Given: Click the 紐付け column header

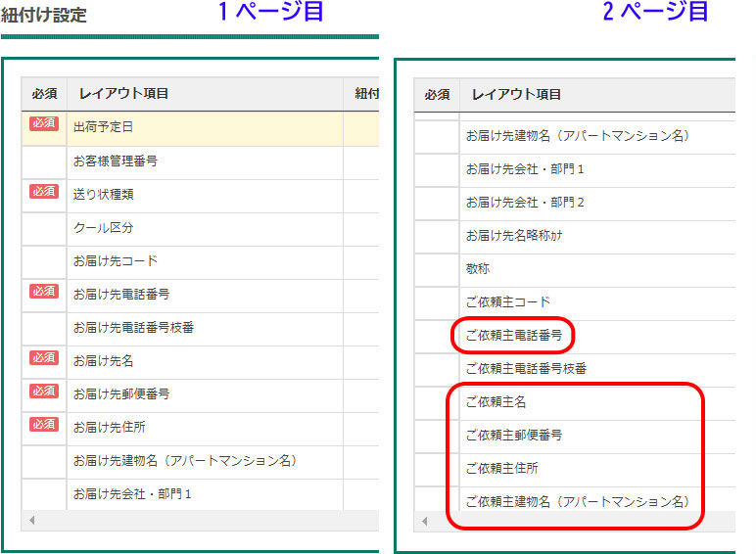Looking at the screenshot, I should point(366,94).
